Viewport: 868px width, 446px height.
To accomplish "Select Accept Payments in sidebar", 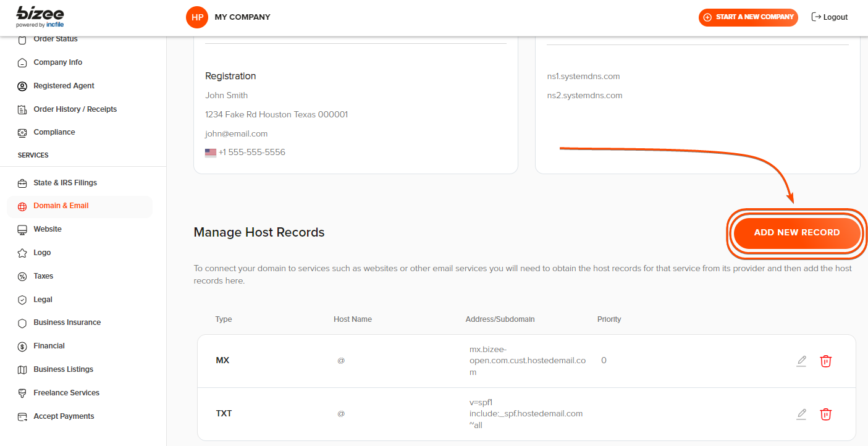I will pos(64,416).
